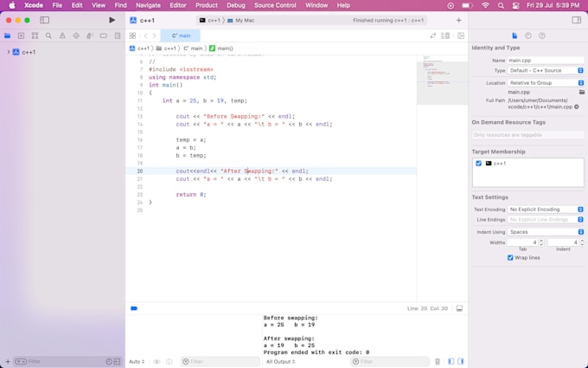588x368 pixels.
Task: Open the Type dropdown Default - C++ Source
Action: [546, 71]
